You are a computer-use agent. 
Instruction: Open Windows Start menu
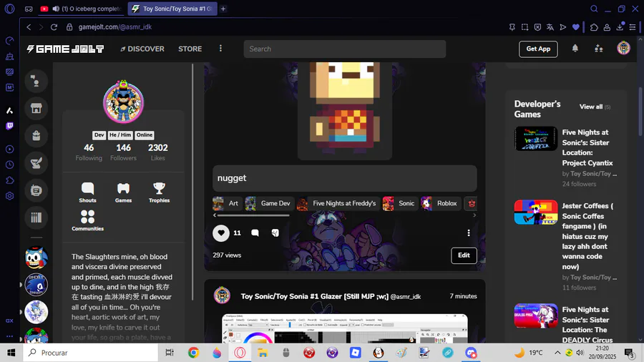click(11, 353)
